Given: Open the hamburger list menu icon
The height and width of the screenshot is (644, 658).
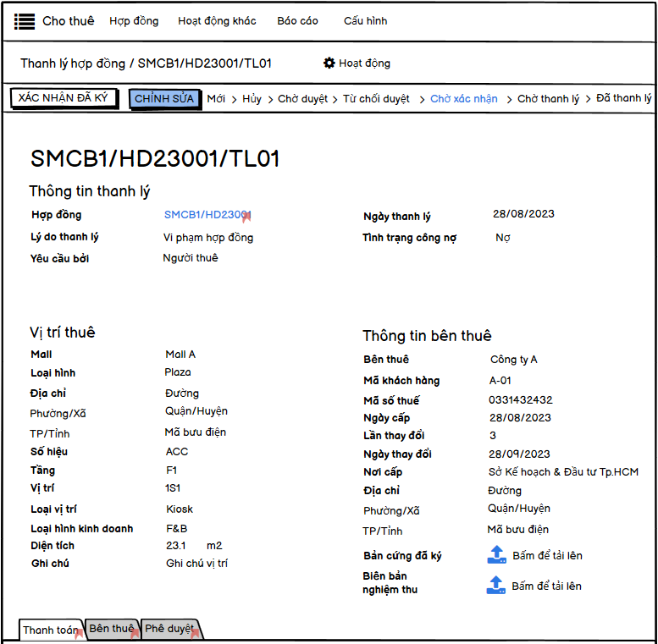Looking at the screenshot, I should click(x=25, y=21).
